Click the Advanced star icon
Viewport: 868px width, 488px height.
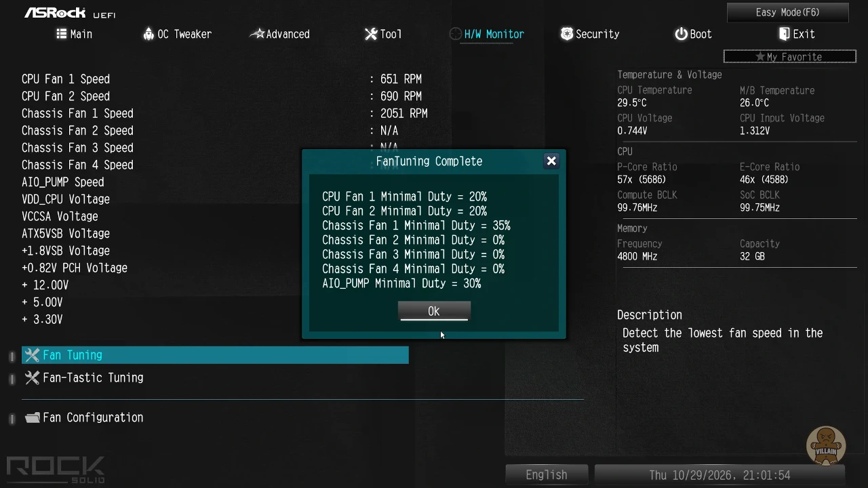click(257, 34)
